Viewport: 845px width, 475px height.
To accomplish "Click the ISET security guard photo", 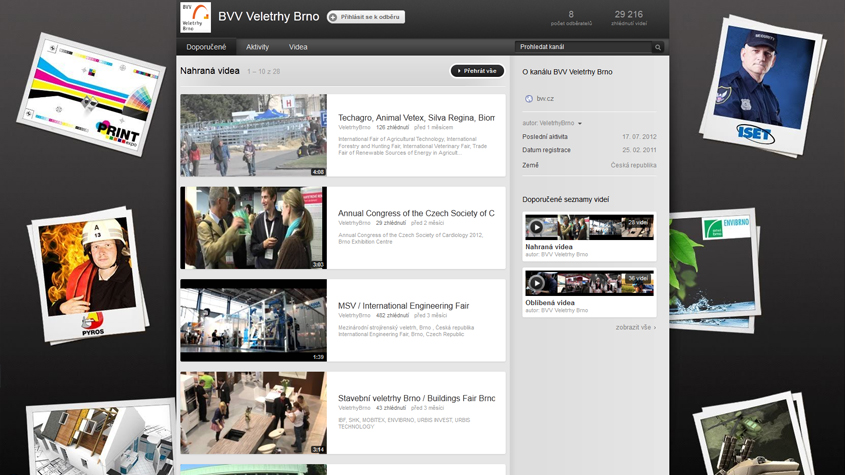I will coord(761,85).
